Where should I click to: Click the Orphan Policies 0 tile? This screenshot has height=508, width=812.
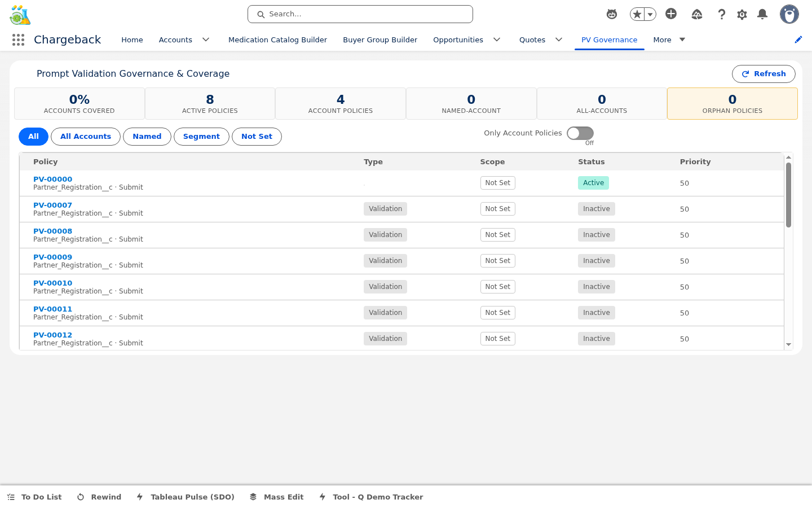pos(732,104)
